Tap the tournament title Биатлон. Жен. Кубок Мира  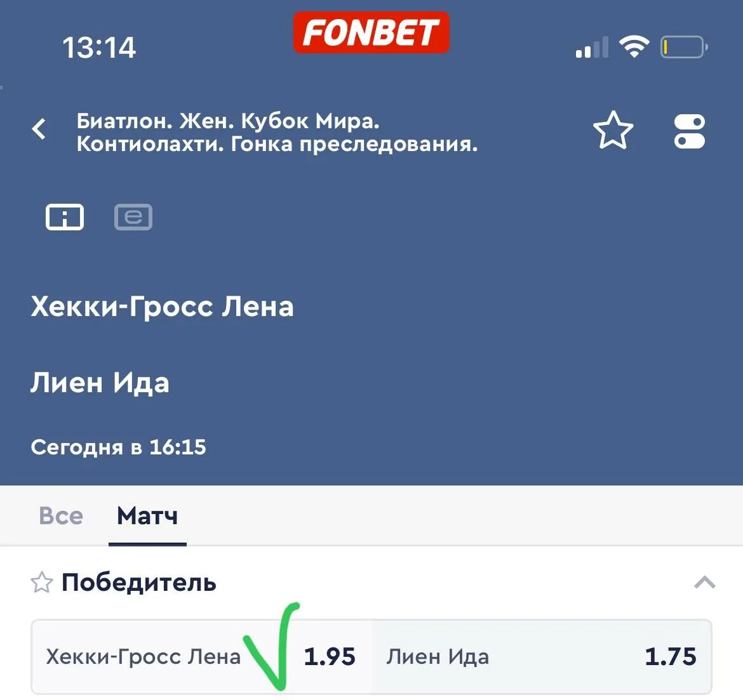[x=228, y=121]
